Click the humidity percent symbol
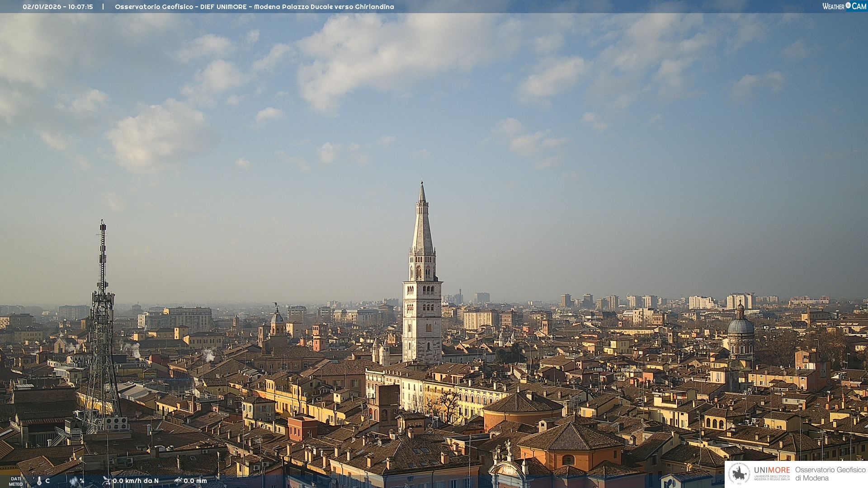Screen dimensions: 868x488 coord(82,481)
